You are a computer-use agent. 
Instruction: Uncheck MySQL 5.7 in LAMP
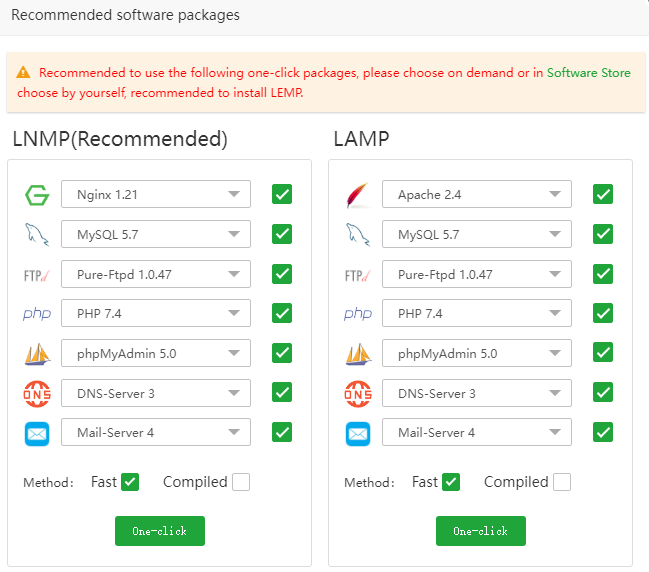[x=603, y=234]
